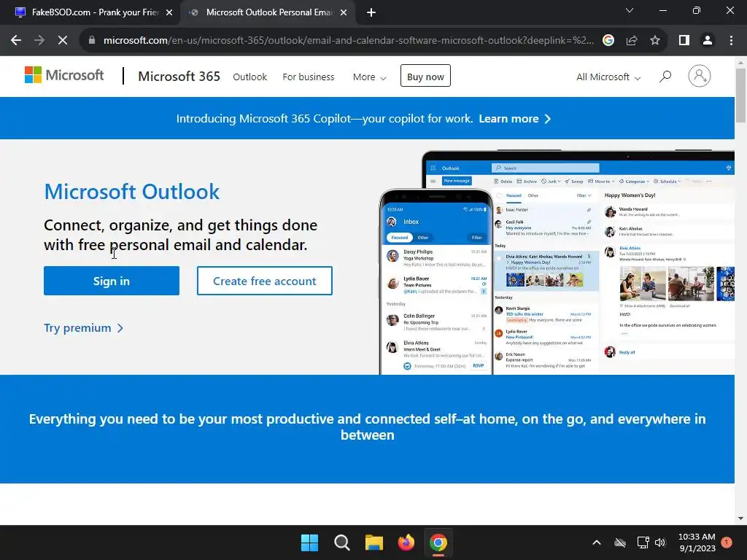
Task: Open the Windows Start button
Action: (309, 542)
